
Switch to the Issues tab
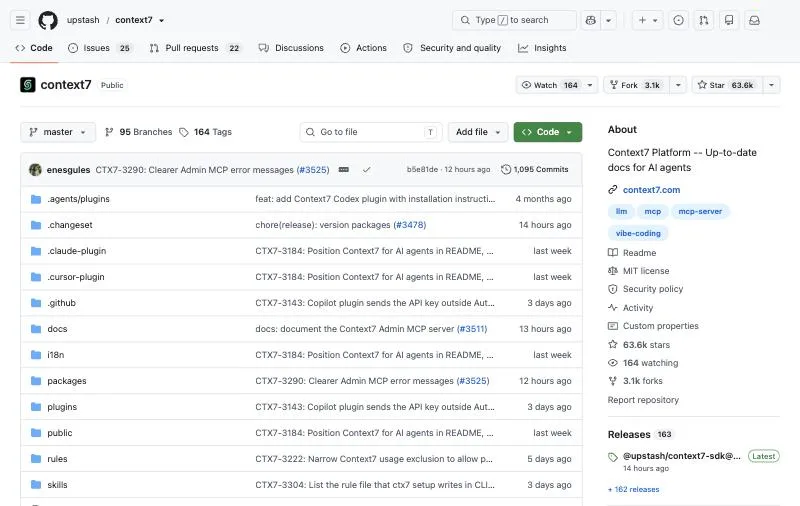coord(101,48)
